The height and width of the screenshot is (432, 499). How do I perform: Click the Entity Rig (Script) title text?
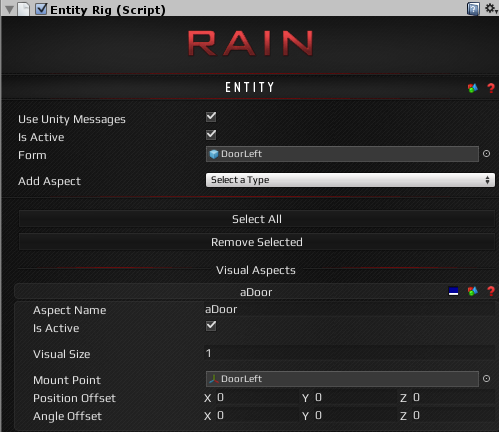click(108, 10)
